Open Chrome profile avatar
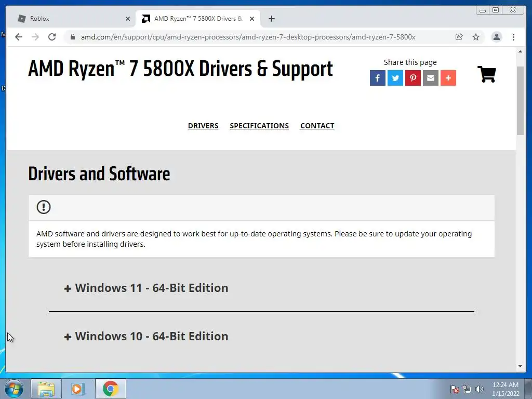This screenshot has height=399, width=532. point(496,37)
